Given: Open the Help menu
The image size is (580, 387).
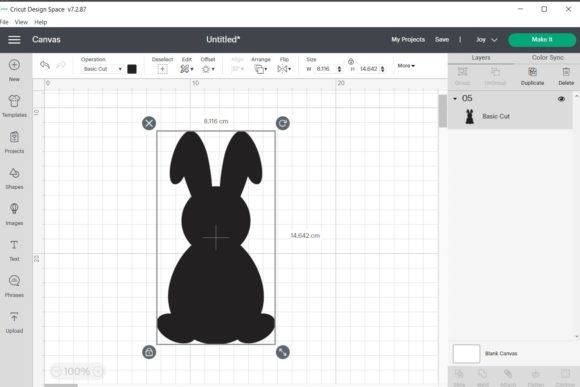Looking at the screenshot, I should [x=41, y=22].
